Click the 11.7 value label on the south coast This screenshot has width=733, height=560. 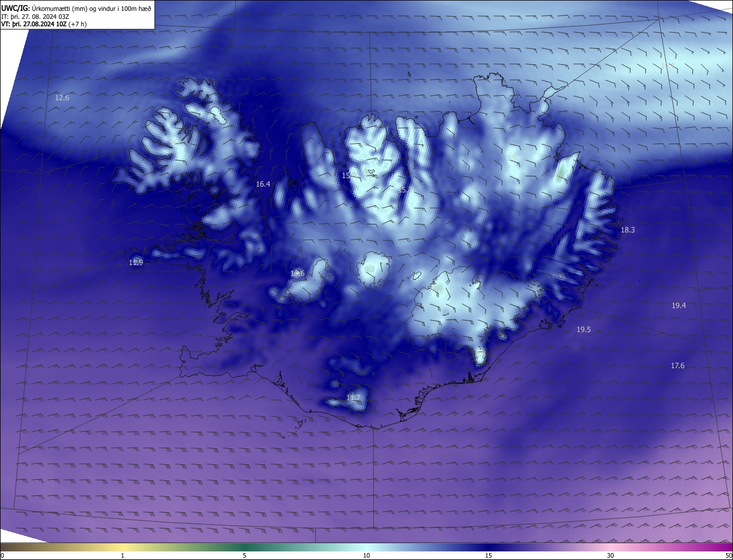(353, 398)
